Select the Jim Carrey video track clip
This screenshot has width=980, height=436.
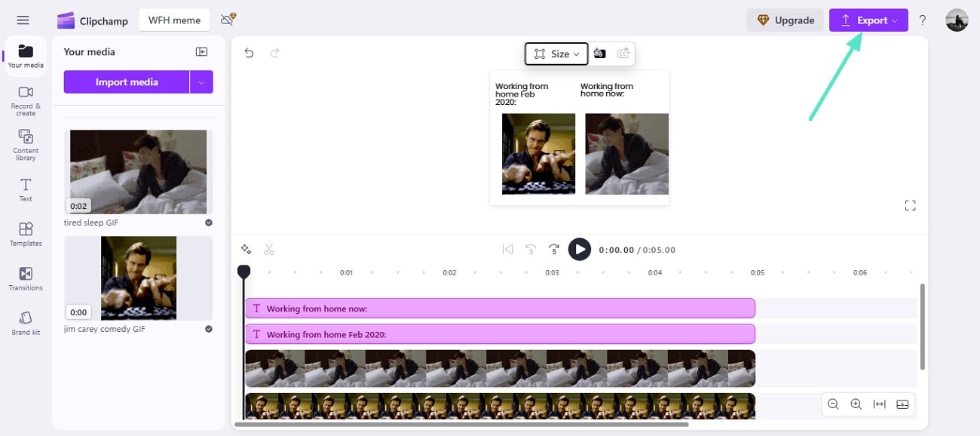tap(500, 406)
